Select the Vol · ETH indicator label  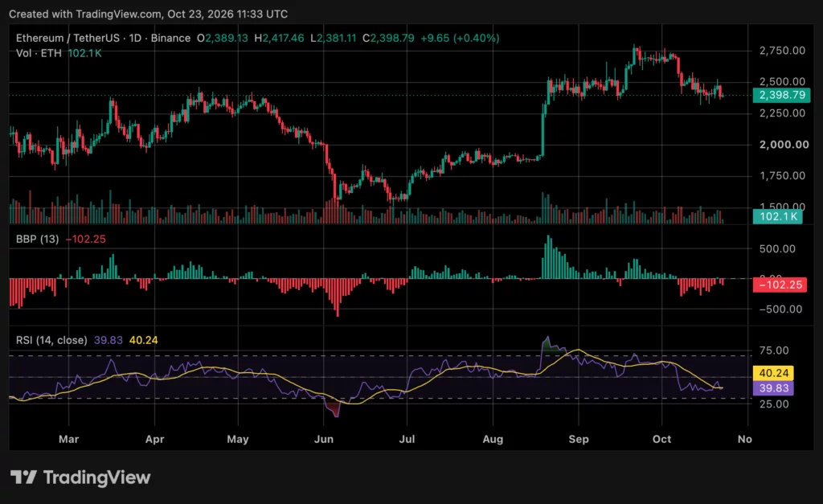click(39, 53)
